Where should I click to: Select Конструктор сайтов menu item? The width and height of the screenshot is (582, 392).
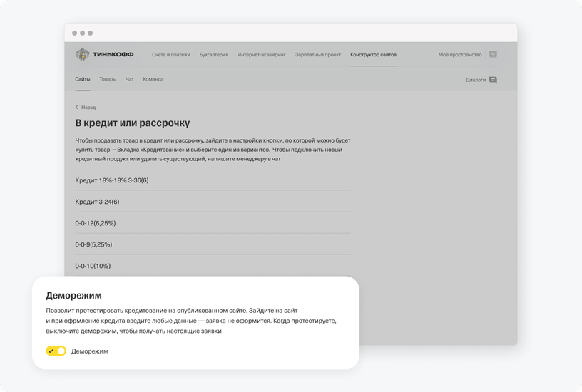coord(374,54)
